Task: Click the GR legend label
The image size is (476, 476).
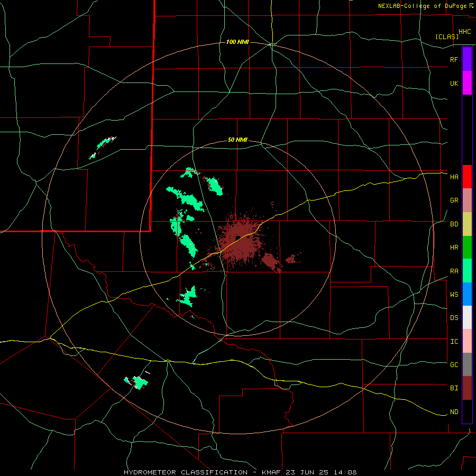Action: (454, 200)
